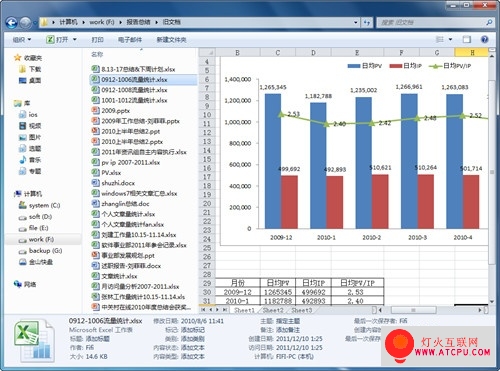Click the preview horizontal scrollbar thumb
Image resolution: width=500 pixels, height=371 pixels.
click(413, 310)
